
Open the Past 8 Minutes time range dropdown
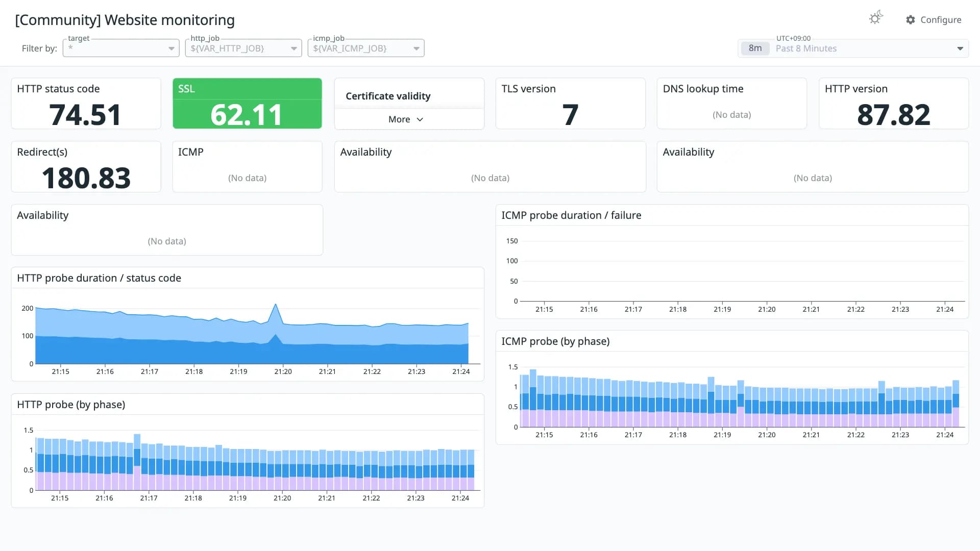(x=853, y=48)
